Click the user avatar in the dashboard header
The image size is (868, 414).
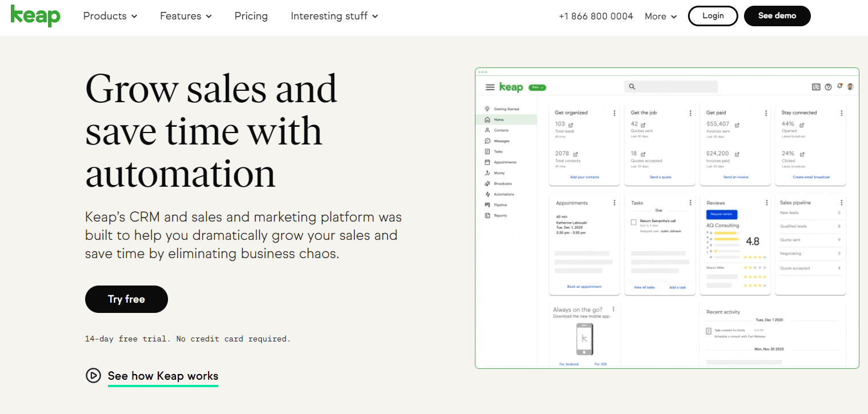(x=850, y=87)
